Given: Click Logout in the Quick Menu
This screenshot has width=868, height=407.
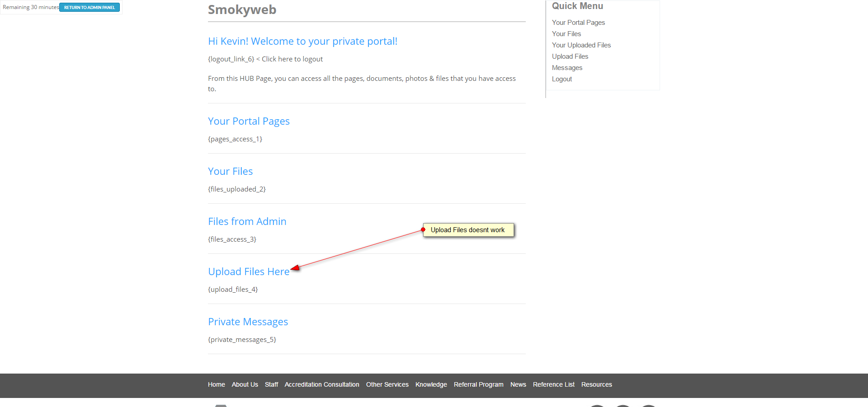Looking at the screenshot, I should (562, 79).
